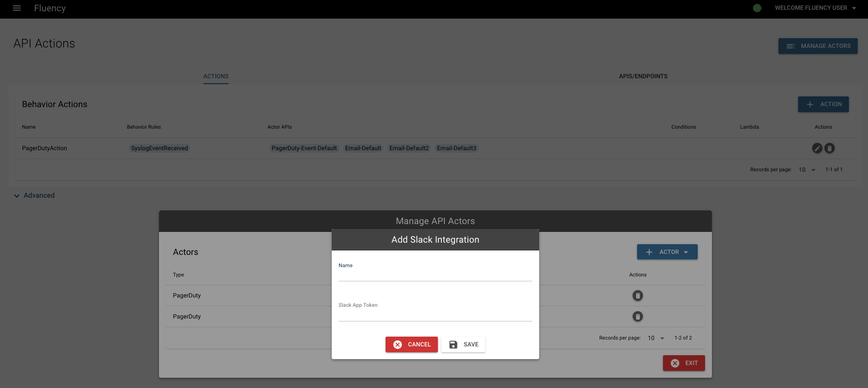This screenshot has height=388, width=868.
Task: Click the Lambda column header
Action: click(x=749, y=127)
